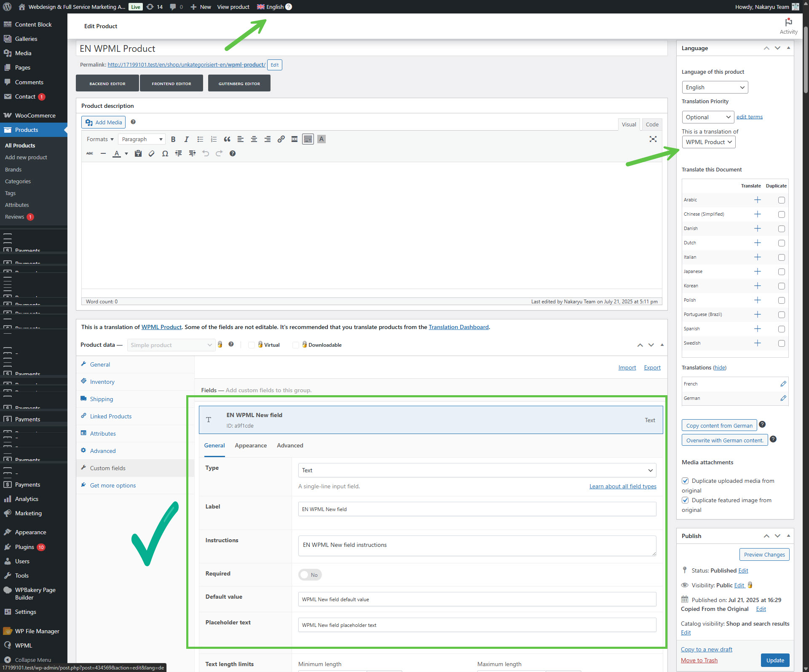Check the Arabic duplicate checkbox
This screenshot has height=672, width=809.
click(782, 200)
